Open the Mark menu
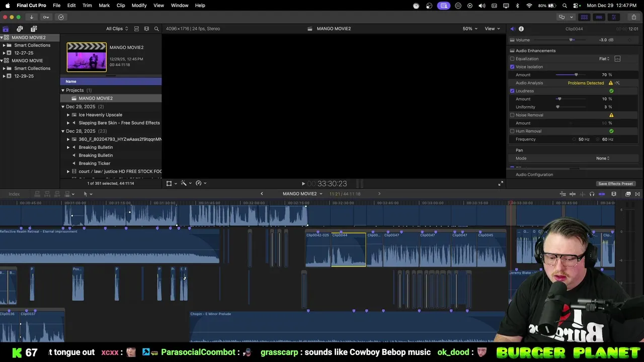Screen dimensions: 644x362 click(104, 6)
